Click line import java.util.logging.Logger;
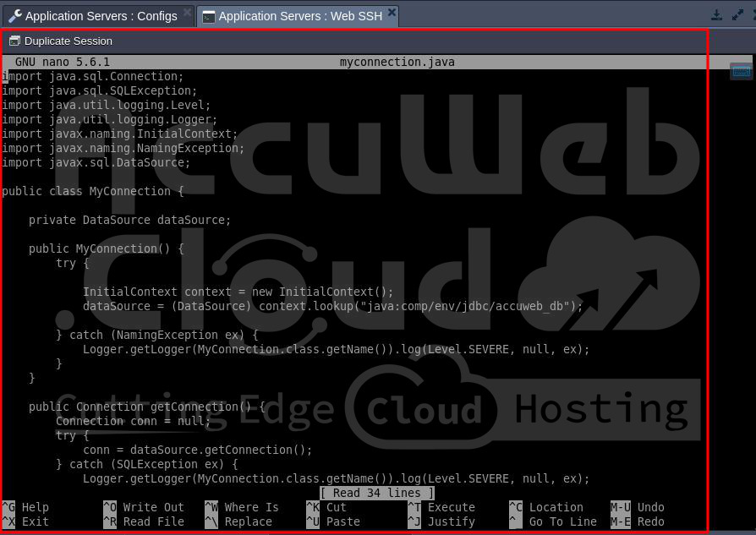Screen dimensions: 756x535 point(109,119)
